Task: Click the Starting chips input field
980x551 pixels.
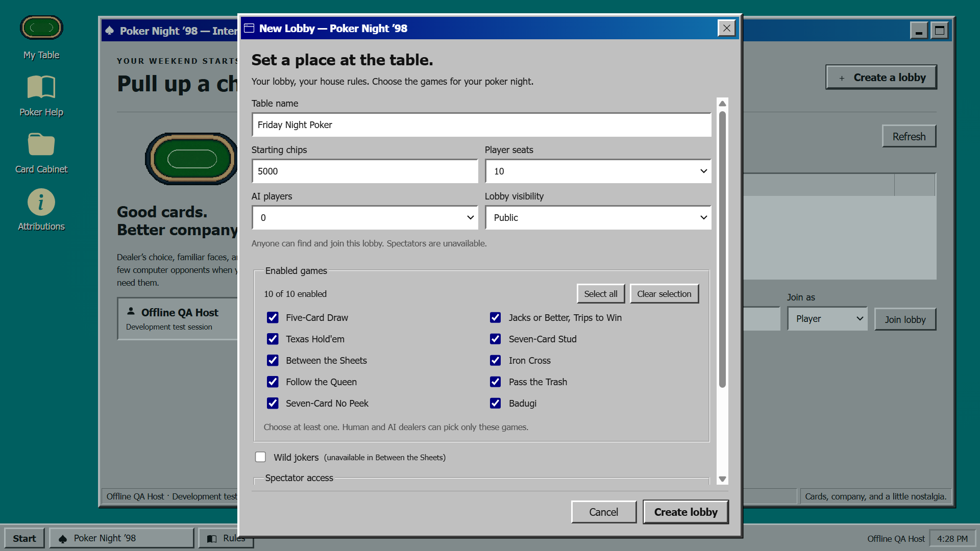Action: click(x=364, y=171)
